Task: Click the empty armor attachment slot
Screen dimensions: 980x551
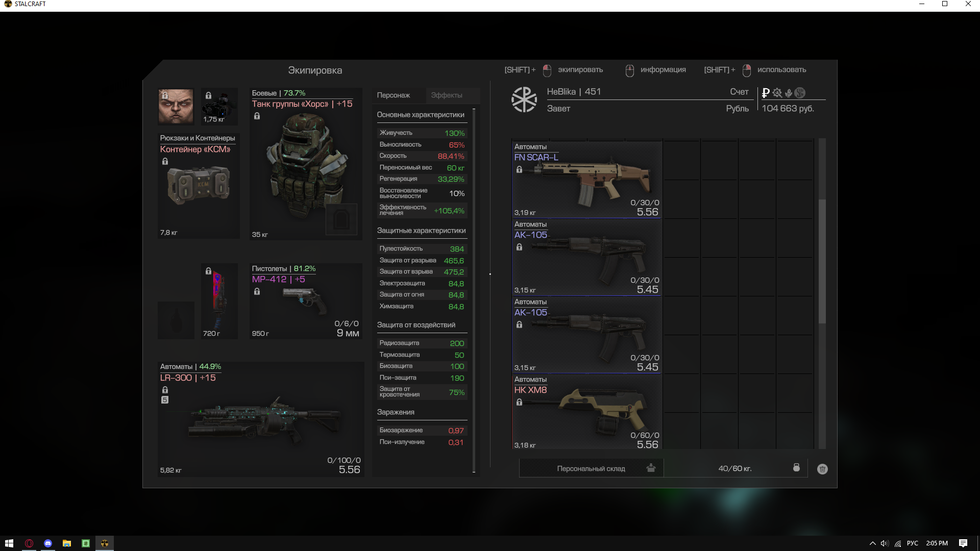Action: tap(341, 219)
